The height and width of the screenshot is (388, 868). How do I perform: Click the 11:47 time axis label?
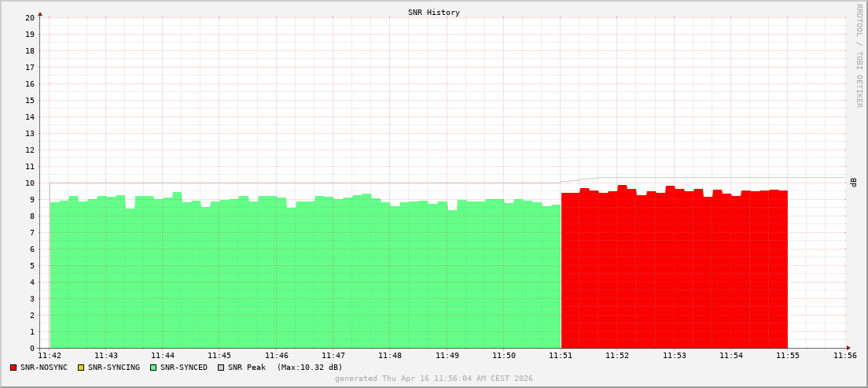[x=333, y=356]
